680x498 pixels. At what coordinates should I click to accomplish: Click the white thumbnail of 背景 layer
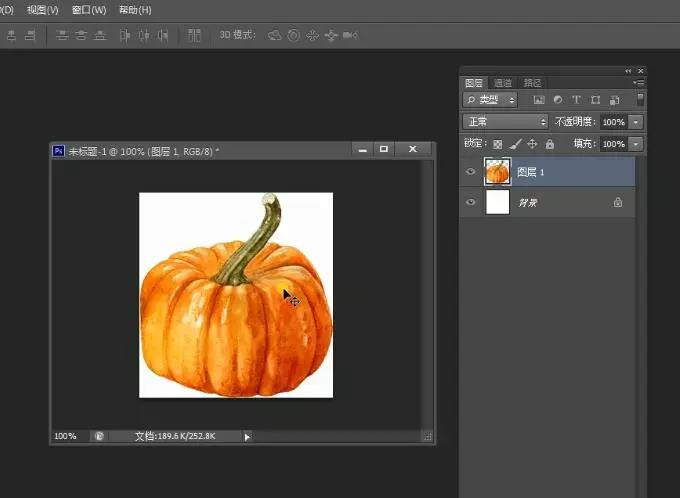tap(498, 202)
